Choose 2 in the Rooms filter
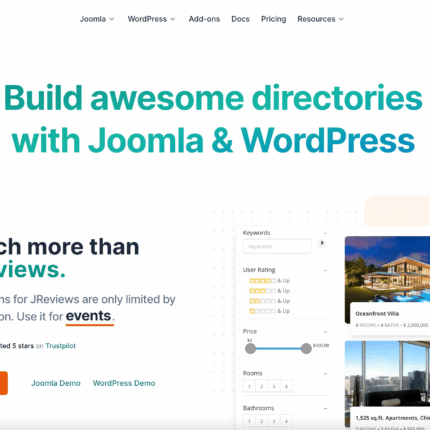Screen dimensions: 430x430 (x=262, y=386)
